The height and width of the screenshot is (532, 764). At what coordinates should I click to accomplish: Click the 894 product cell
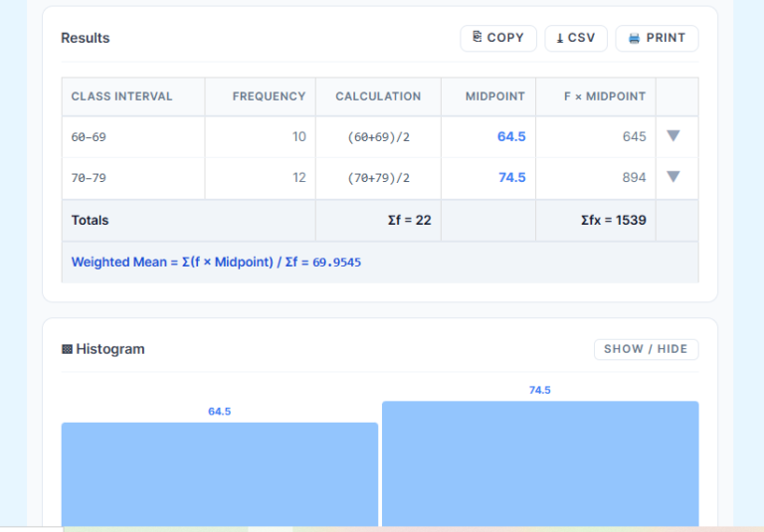click(596, 178)
